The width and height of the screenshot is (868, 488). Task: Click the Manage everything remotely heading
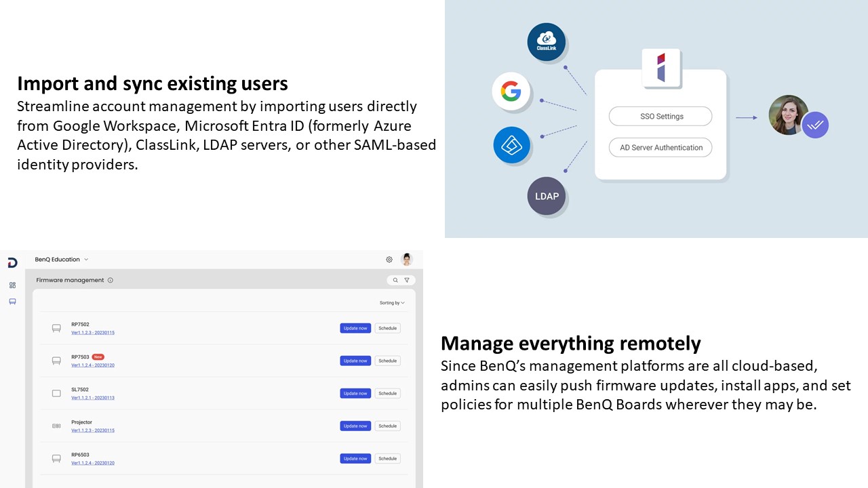coord(571,344)
